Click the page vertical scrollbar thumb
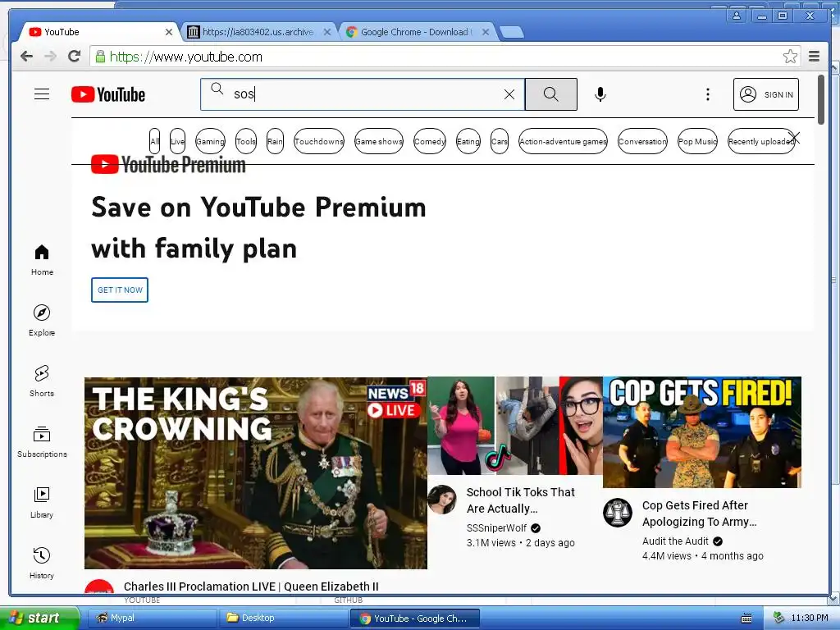840x630 pixels. point(820,99)
